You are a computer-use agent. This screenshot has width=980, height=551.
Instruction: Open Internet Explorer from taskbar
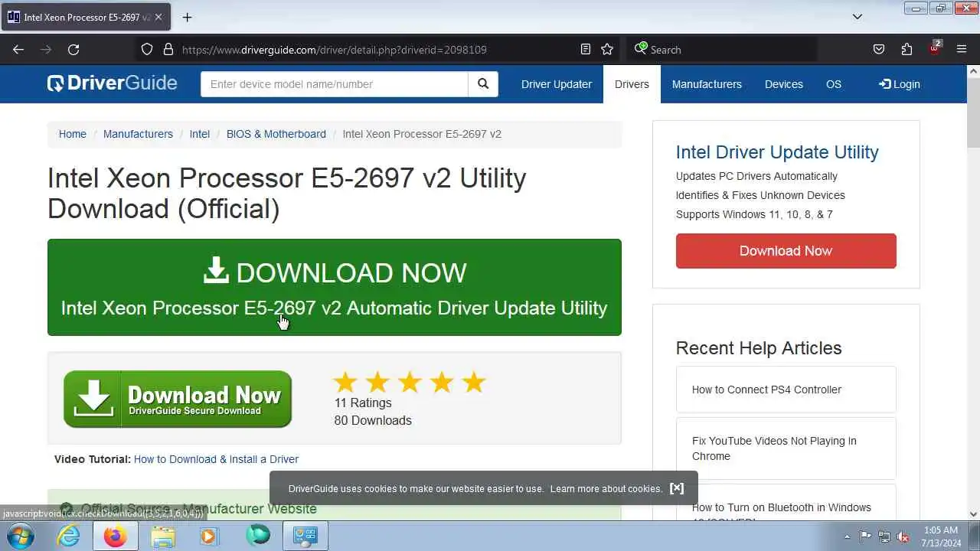(69, 536)
